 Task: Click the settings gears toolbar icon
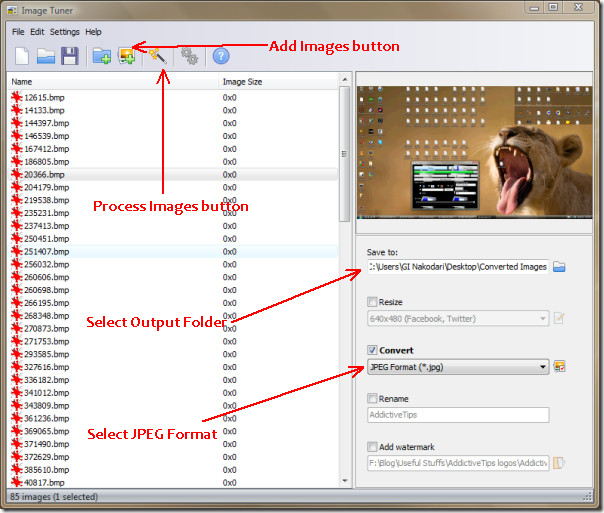click(189, 56)
